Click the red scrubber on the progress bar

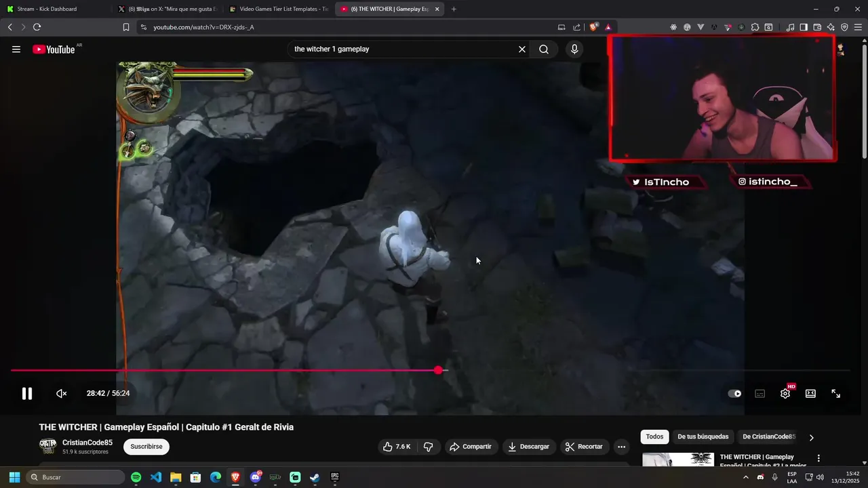point(438,370)
